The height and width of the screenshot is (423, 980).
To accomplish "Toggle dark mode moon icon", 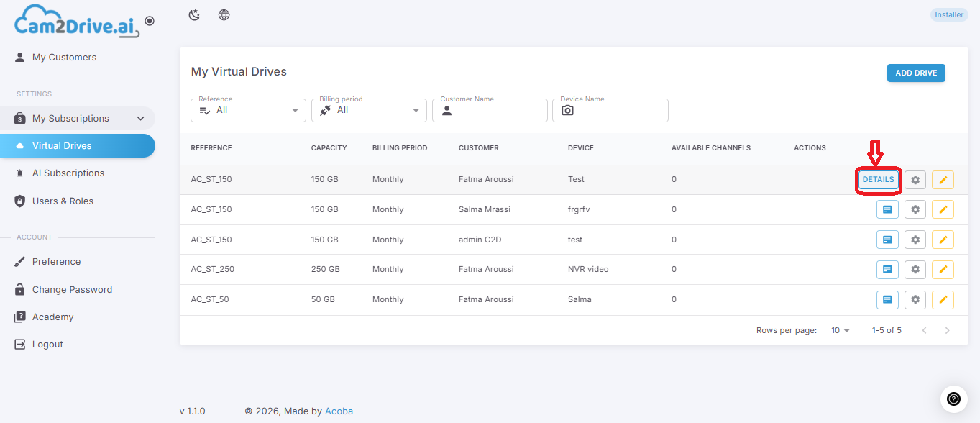I will 194,15.
